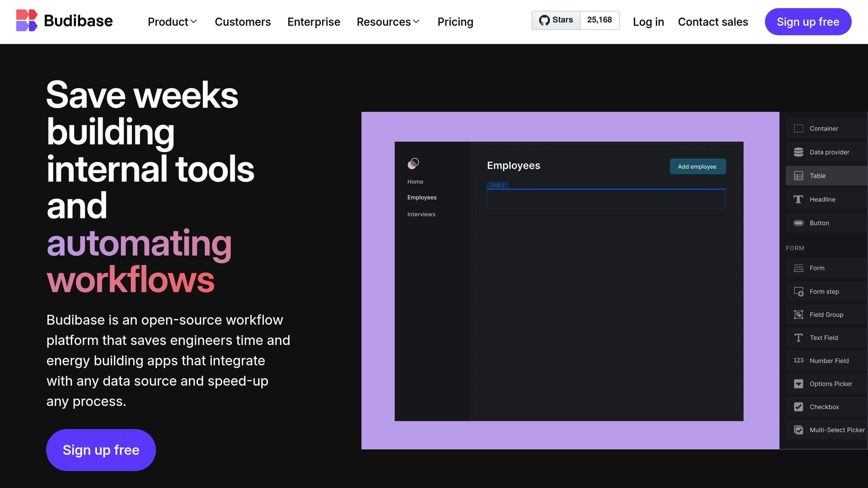Open Interviews in the preview sidebar
This screenshot has width=868, height=488.
tap(421, 214)
